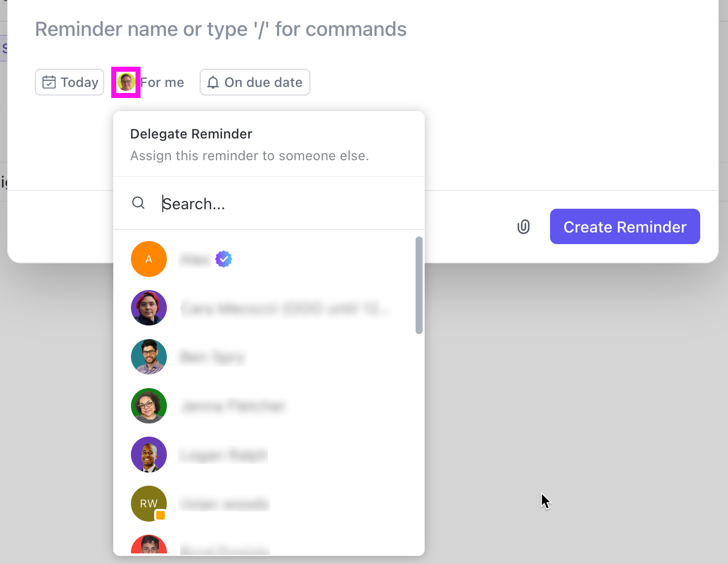Click the magnifying glass search icon
The image size is (728, 564).
point(138,203)
